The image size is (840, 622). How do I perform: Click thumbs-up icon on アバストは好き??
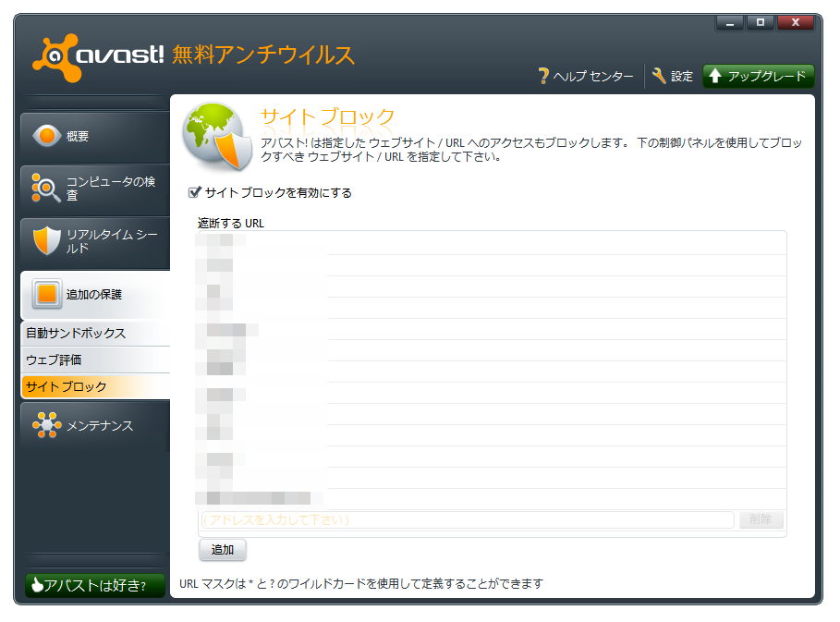tap(37, 584)
